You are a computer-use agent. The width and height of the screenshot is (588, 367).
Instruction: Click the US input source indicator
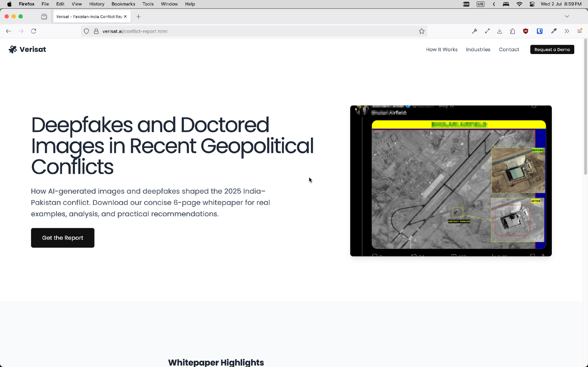(481, 4)
